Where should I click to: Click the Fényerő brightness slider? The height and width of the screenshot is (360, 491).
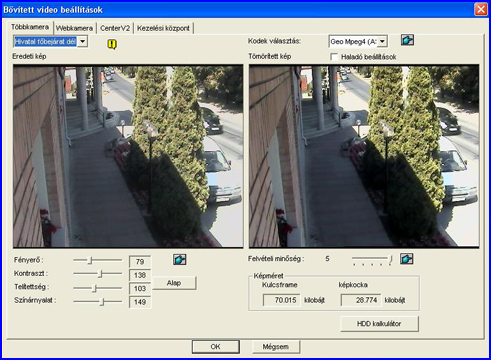pos(98,260)
